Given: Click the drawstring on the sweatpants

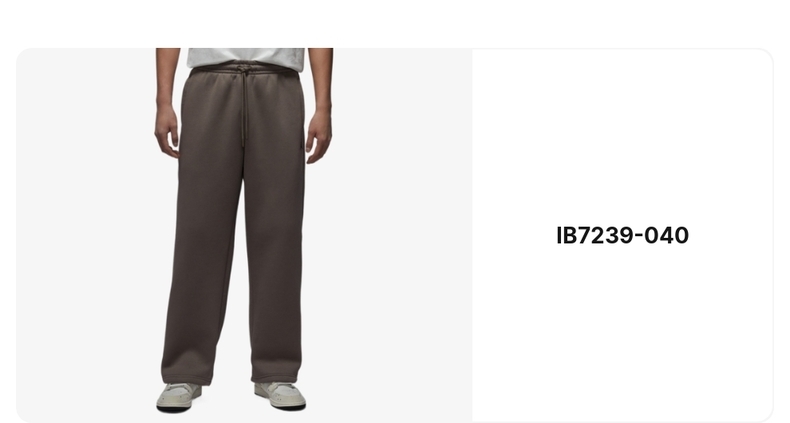Looking at the screenshot, I should (x=243, y=106).
